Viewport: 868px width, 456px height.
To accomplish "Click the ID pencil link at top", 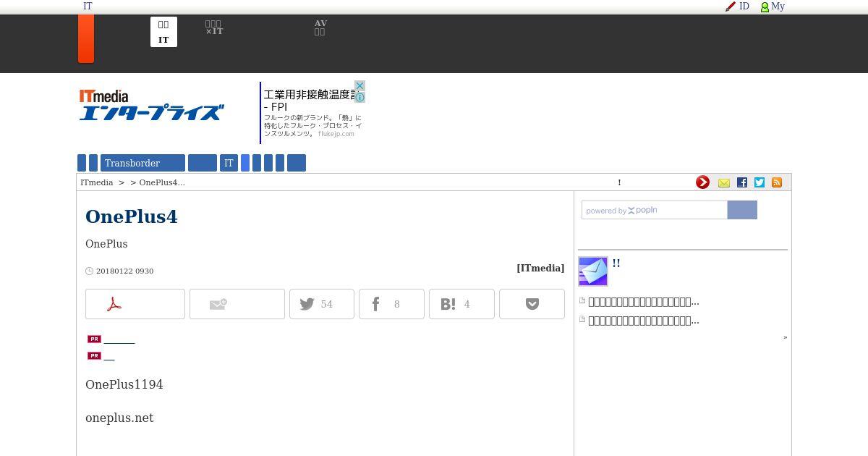I will (737, 7).
